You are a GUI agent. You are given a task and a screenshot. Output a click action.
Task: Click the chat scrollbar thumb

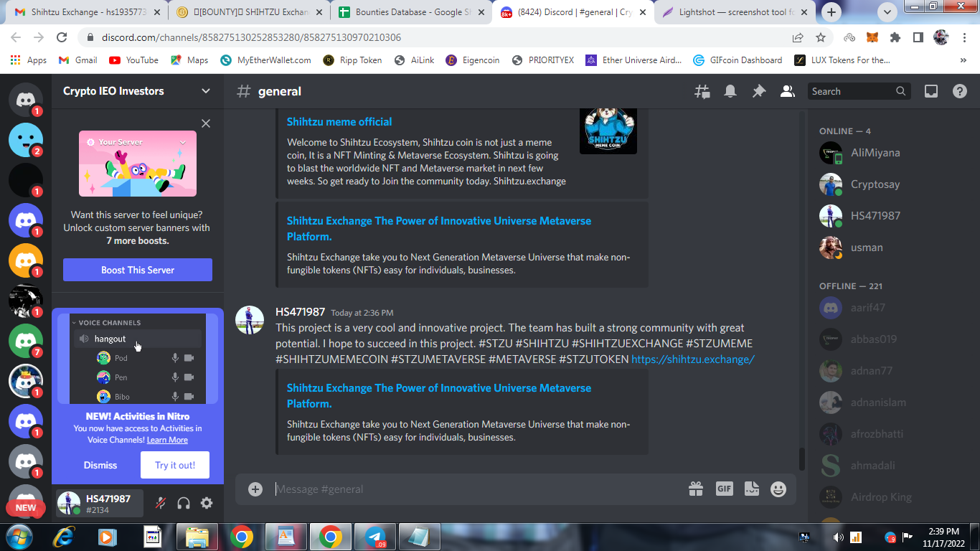[802, 459]
